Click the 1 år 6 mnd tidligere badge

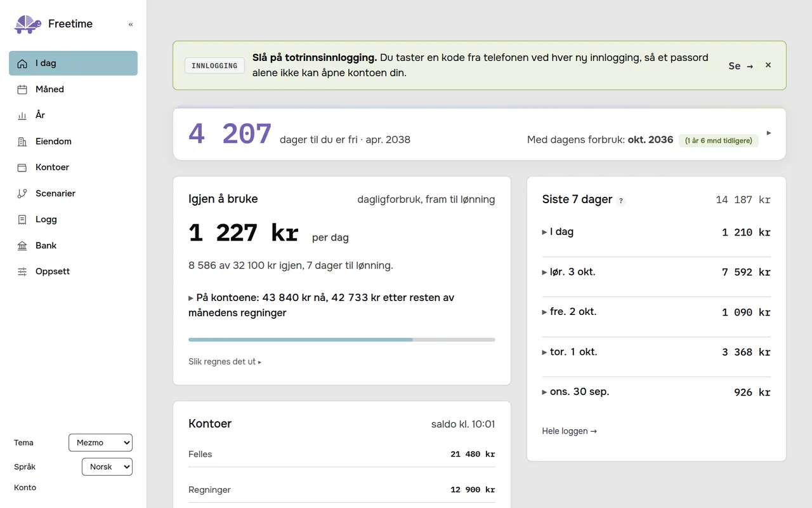(719, 140)
